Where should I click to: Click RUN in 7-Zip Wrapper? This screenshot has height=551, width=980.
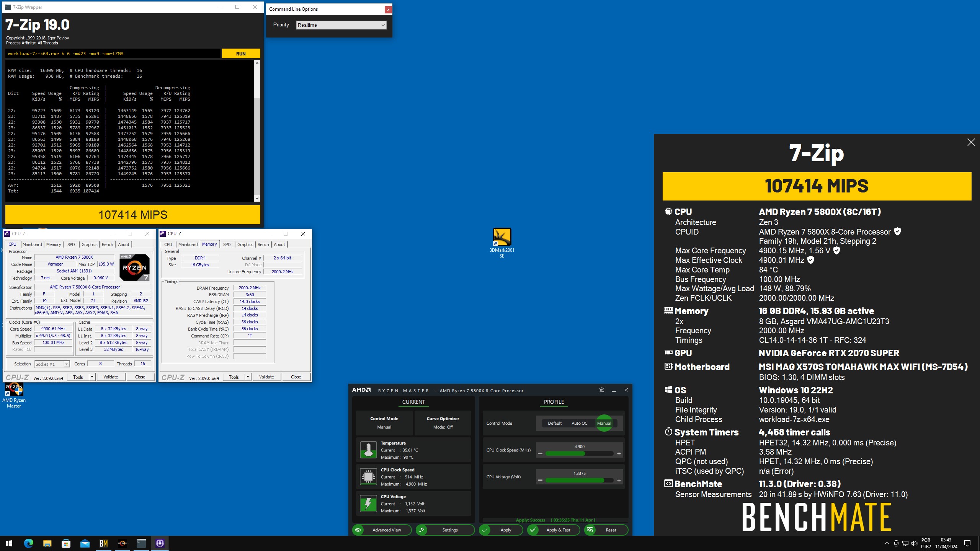point(241,54)
